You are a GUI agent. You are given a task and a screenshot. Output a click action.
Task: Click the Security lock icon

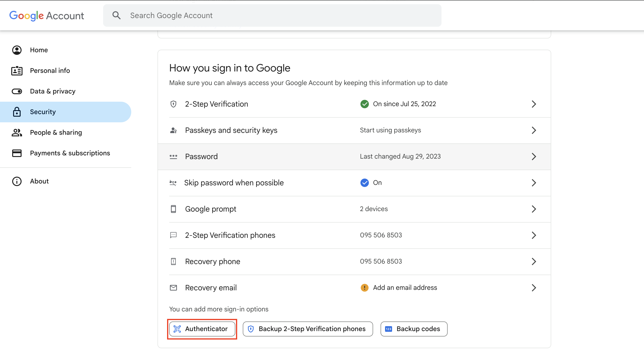click(17, 112)
